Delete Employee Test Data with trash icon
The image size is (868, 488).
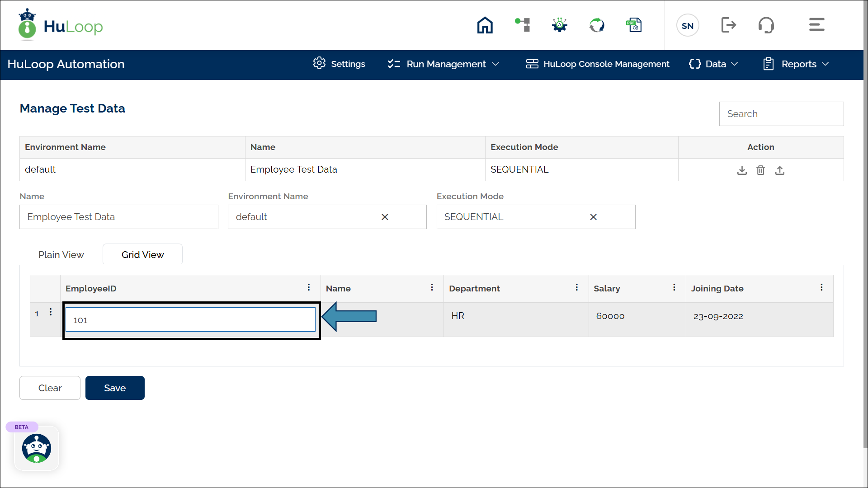coord(761,170)
